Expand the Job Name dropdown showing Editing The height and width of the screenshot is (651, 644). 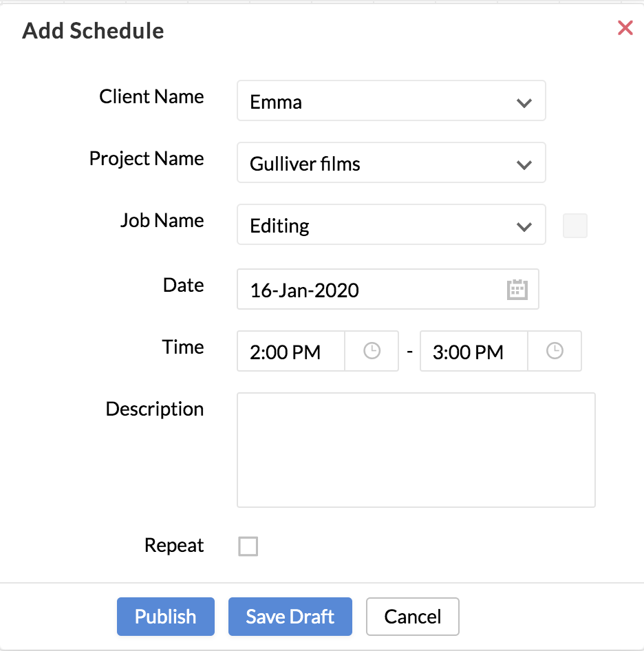tap(391, 226)
